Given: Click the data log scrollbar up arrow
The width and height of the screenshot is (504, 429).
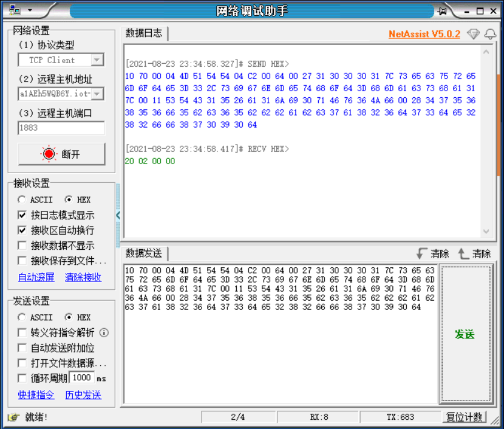Looking at the screenshot, I should point(486,52).
